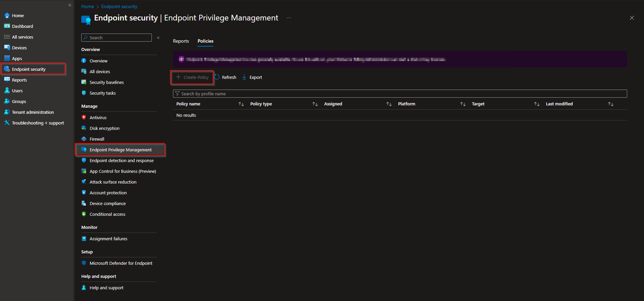Click the Account protection icon
The height and width of the screenshot is (301, 644).
coord(84,193)
